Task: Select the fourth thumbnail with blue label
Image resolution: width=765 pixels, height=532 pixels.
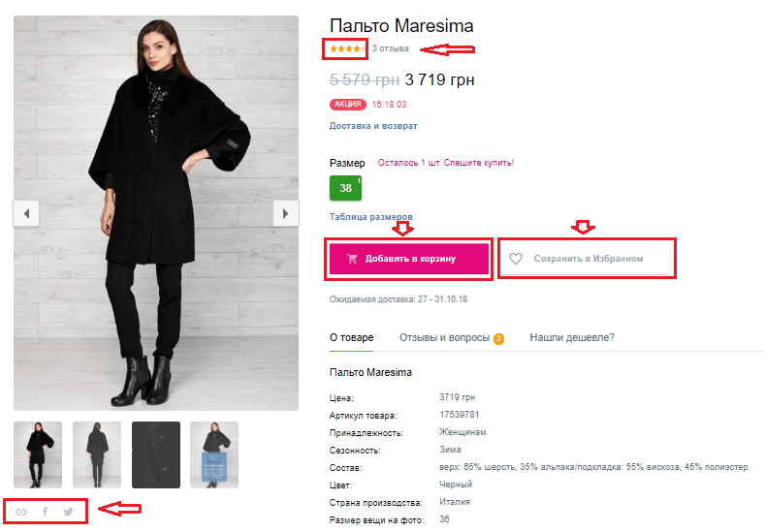Action: (214, 454)
